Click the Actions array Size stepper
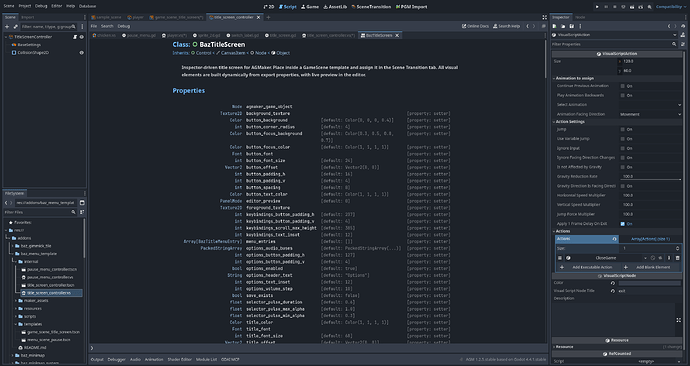The width and height of the screenshot is (690, 366). coord(678,249)
